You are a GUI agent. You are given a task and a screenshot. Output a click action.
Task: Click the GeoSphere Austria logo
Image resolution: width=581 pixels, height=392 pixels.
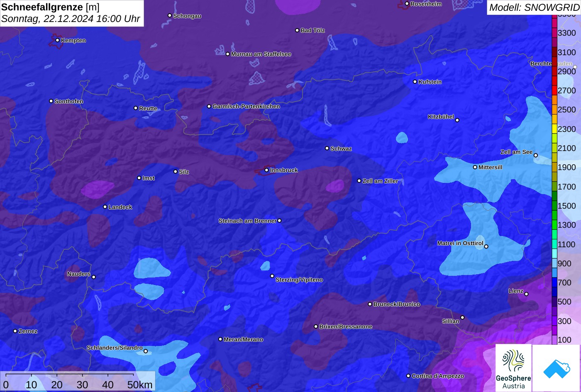coord(513,368)
